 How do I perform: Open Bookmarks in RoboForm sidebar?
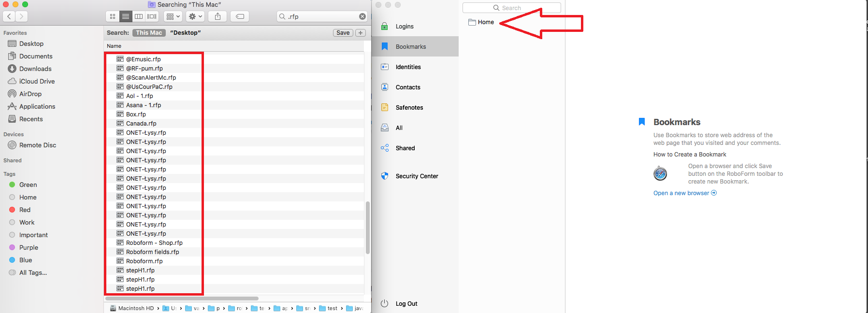pos(415,46)
